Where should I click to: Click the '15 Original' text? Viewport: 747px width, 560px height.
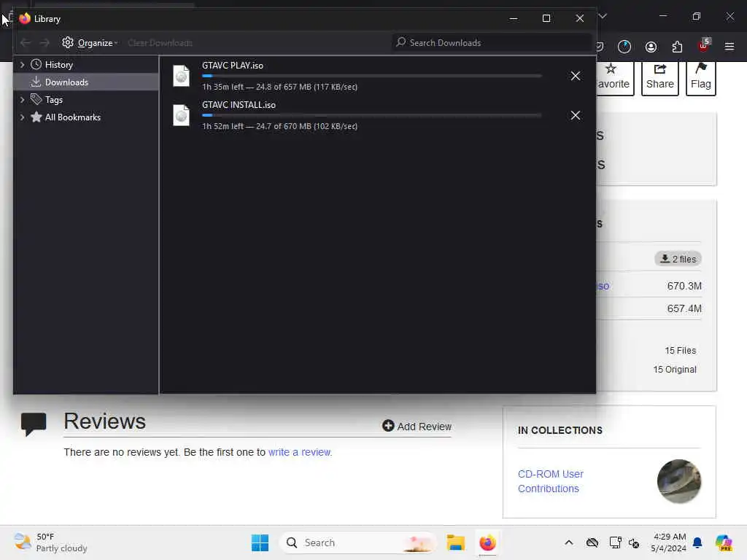pyautogui.click(x=675, y=370)
